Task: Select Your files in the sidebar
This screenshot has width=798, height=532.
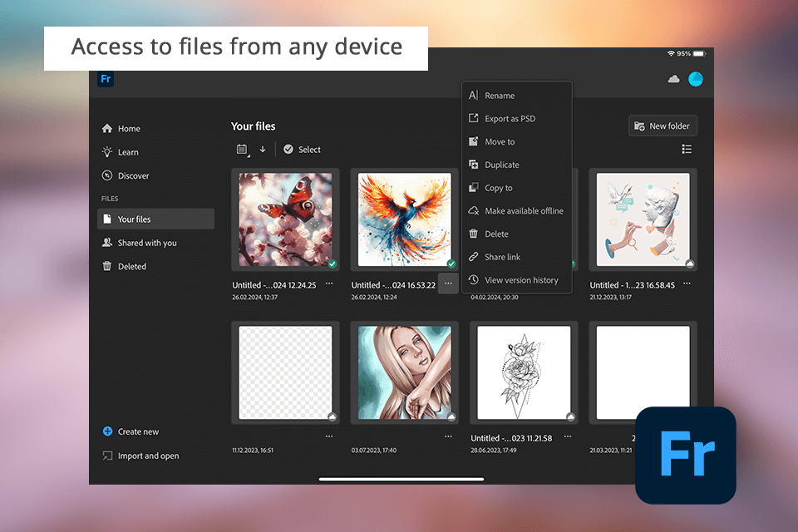Action: (x=155, y=219)
